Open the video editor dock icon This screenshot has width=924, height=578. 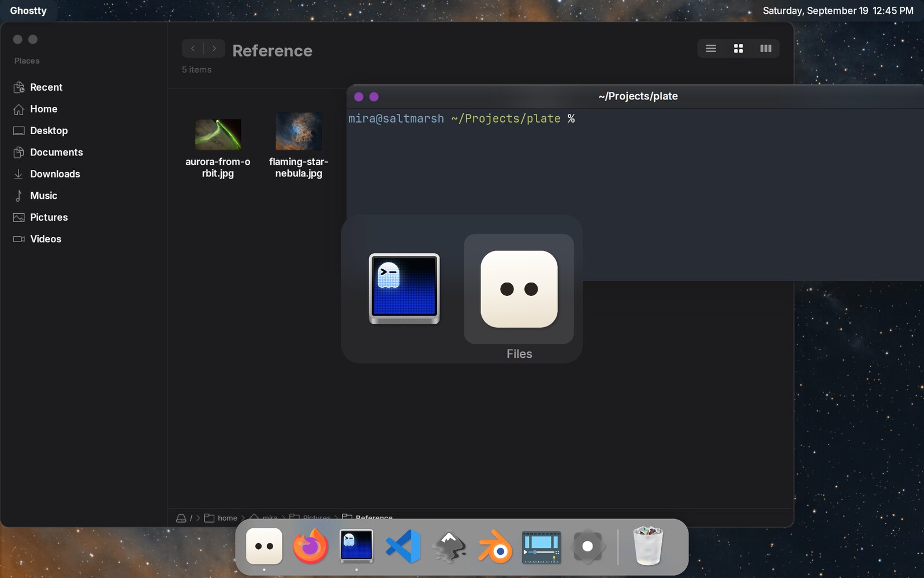click(541, 547)
